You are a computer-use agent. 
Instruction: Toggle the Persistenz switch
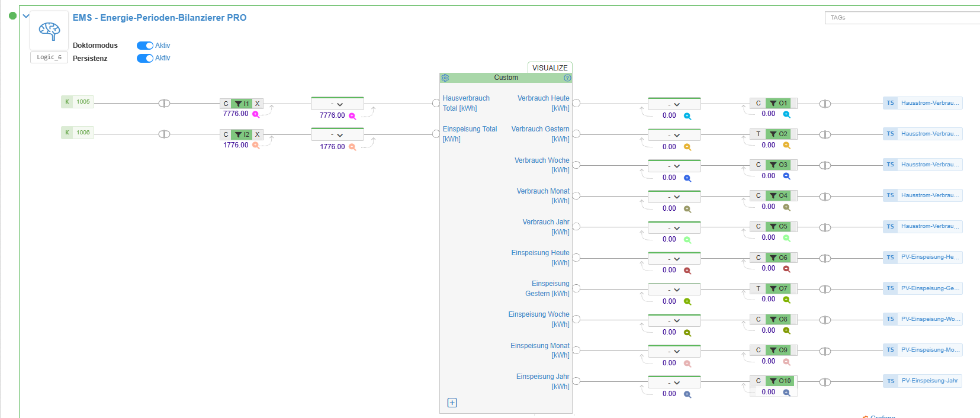tap(145, 58)
